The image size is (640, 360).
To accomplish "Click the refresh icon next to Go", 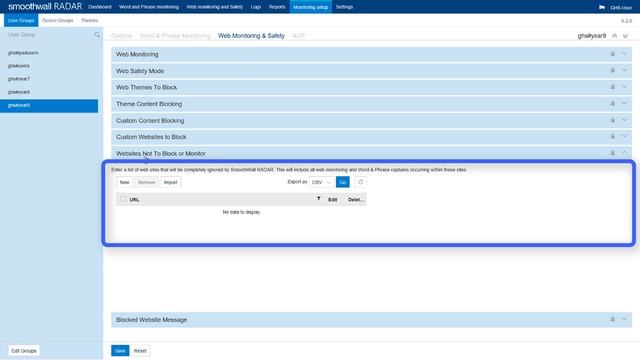I will pos(360,182).
